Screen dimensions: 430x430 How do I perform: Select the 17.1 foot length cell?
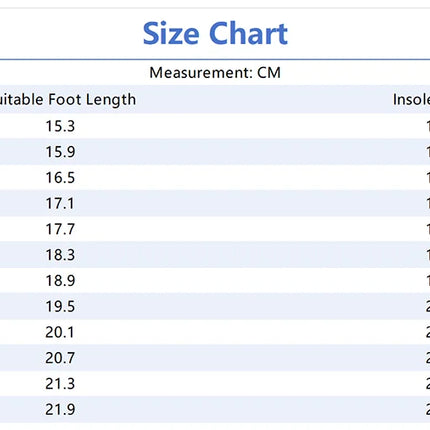point(60,203)
